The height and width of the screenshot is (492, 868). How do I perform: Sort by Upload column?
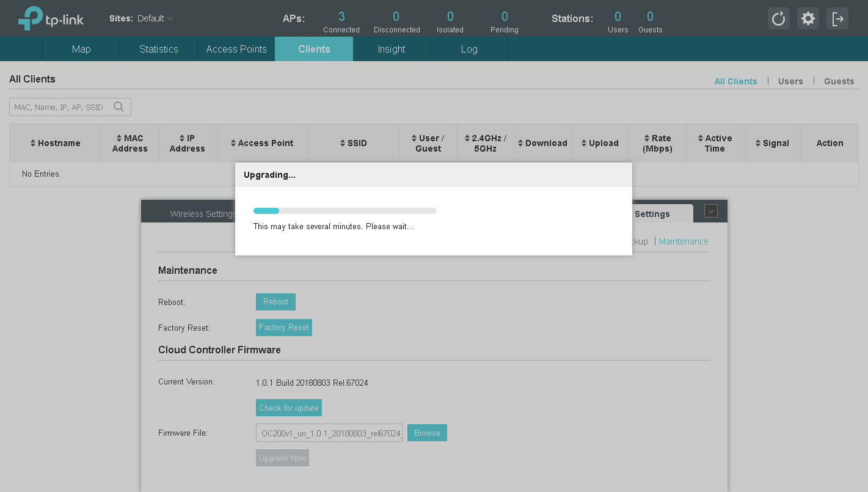(x=600, y=143)
